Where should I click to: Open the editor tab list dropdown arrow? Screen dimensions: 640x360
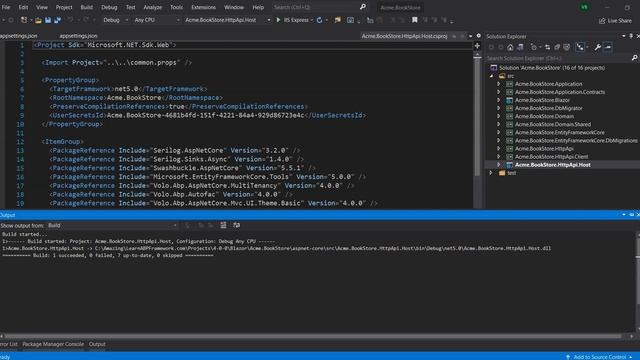(x=470, y=36)
